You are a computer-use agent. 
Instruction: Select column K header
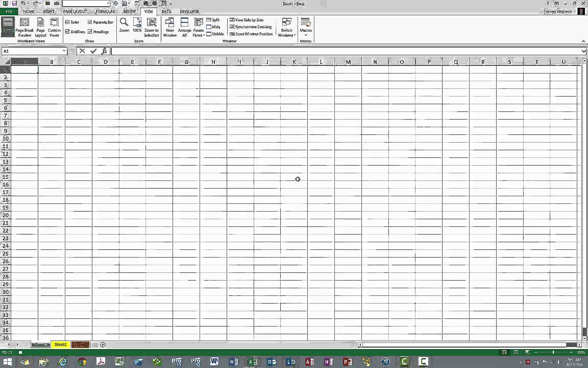point(294,62)
